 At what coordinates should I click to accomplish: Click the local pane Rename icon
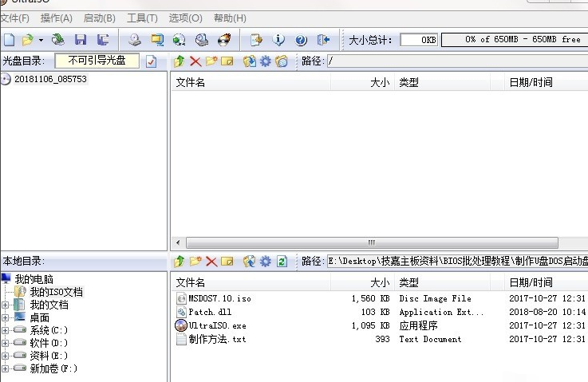coord(227,262)
